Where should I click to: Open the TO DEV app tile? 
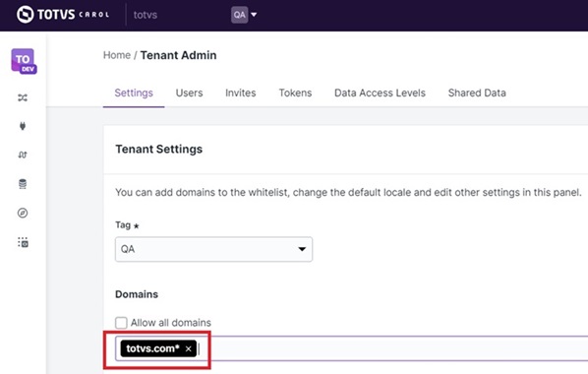pyautogui.click(x=24, y=61)
